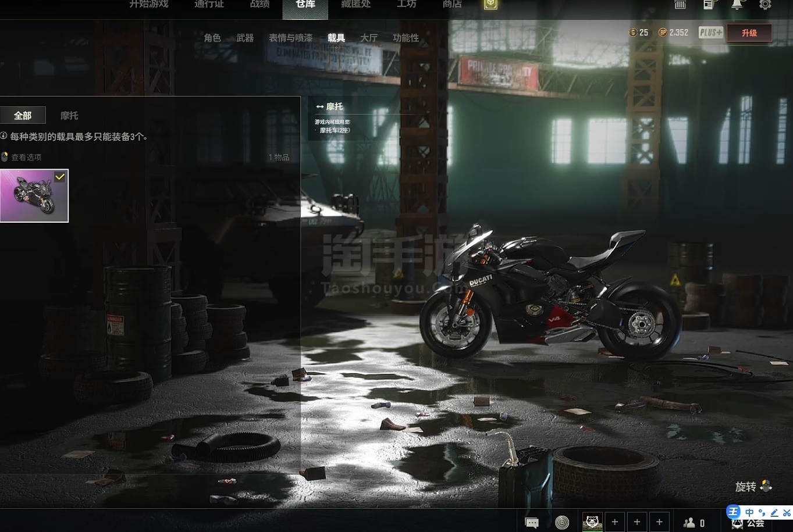Open the settings gear icon
The width and height of the screenshot is (793, 532).
tap(765, 5)
